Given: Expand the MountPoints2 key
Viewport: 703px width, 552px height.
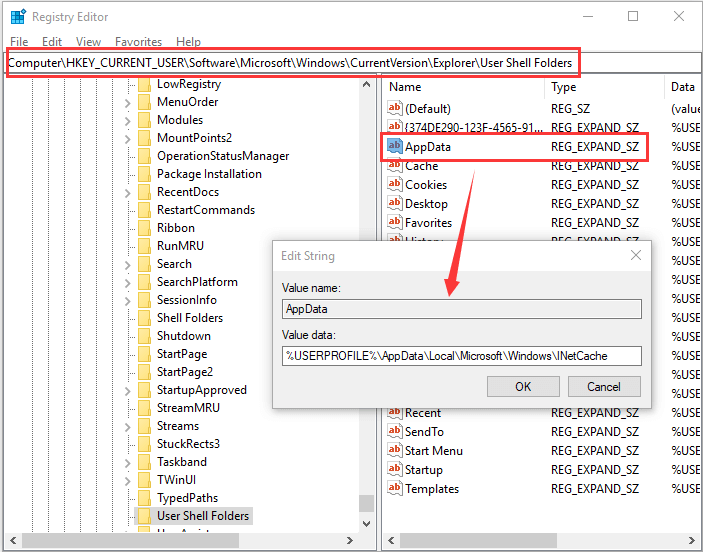Looking at the screenshot, I should tap(128, 139).
